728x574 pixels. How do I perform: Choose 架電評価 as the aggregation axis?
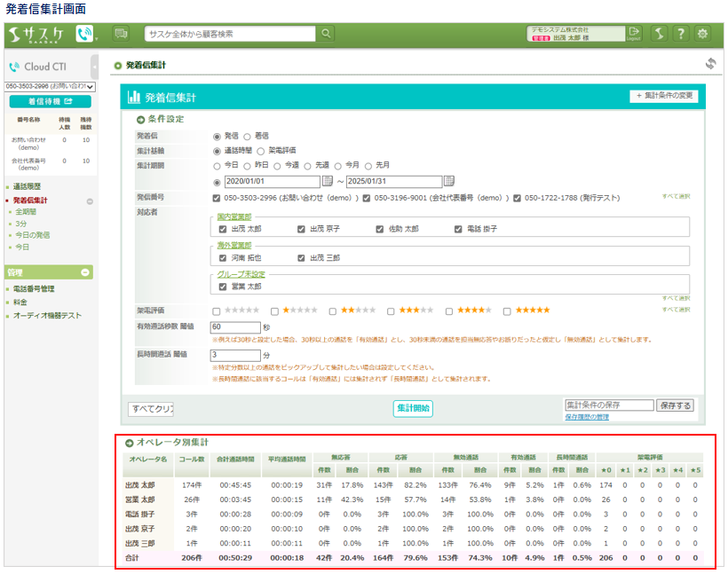[x=260, y=152]
